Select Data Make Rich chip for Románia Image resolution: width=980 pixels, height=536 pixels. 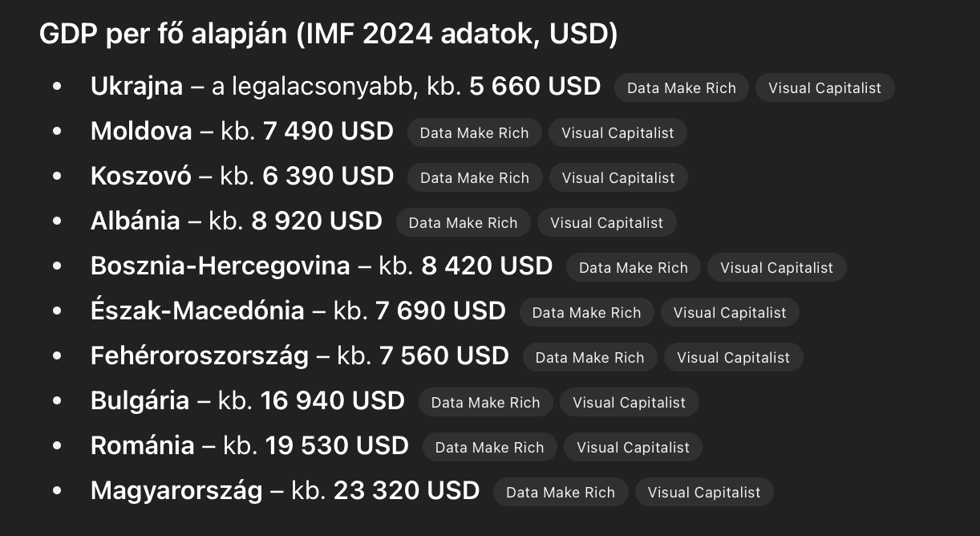click(x=490, y=448)
